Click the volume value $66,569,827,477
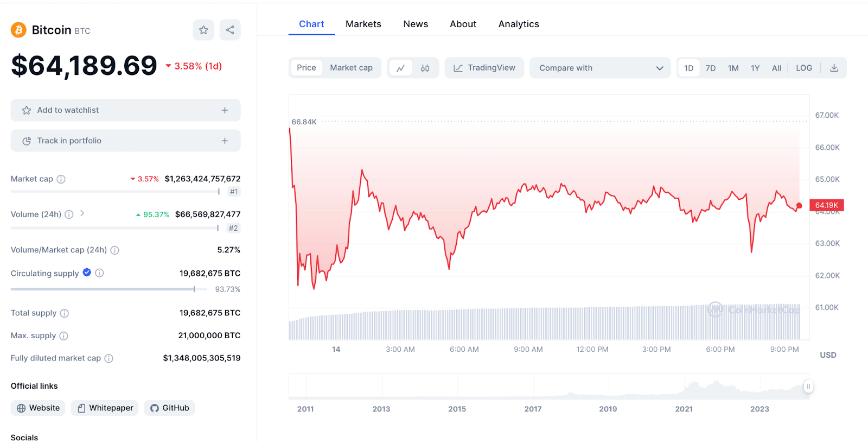This screenshot has height=443, width=868. 208,214
